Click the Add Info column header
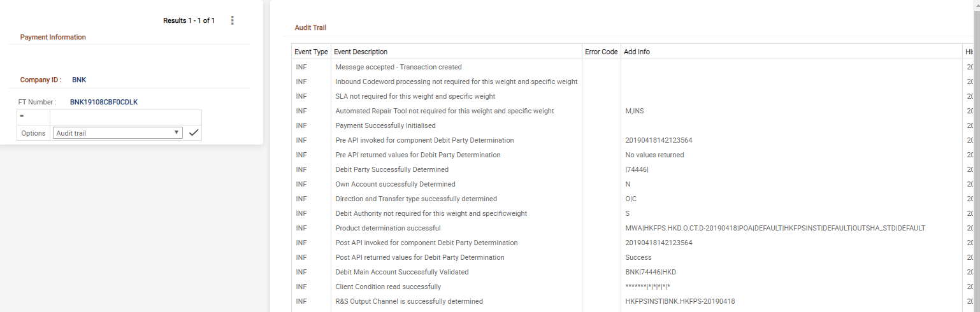Viewport: 980px width, 312px height. [x=637, y=52]
